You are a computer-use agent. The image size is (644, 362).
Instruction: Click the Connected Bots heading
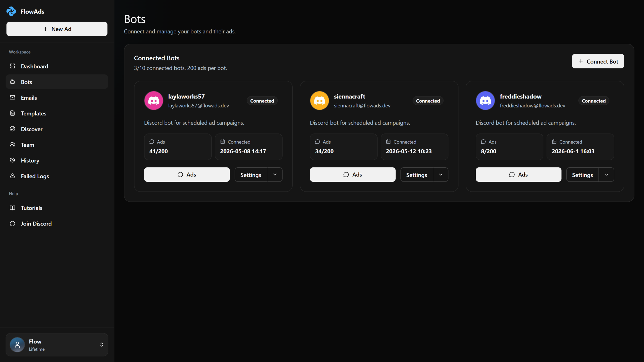[157, 58]
